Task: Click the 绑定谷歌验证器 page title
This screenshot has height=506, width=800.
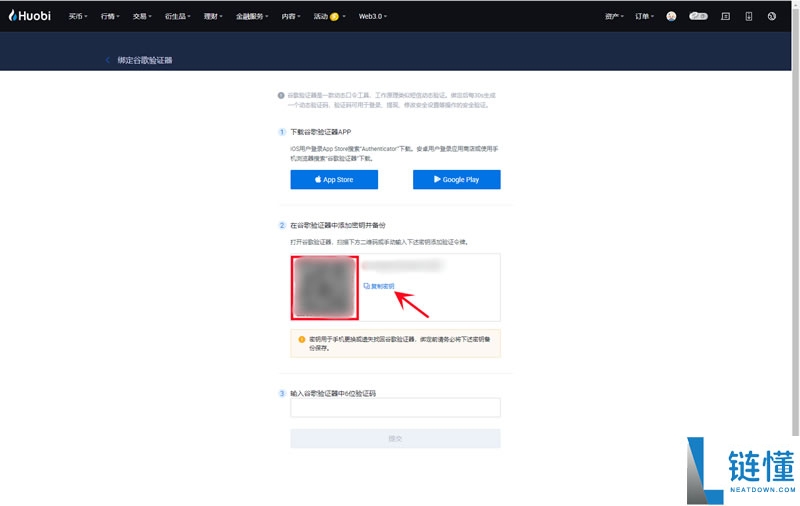Action: 145,60
